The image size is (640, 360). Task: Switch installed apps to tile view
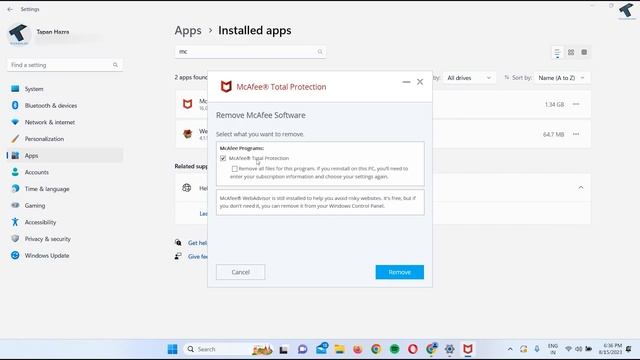tap(584, 52)
